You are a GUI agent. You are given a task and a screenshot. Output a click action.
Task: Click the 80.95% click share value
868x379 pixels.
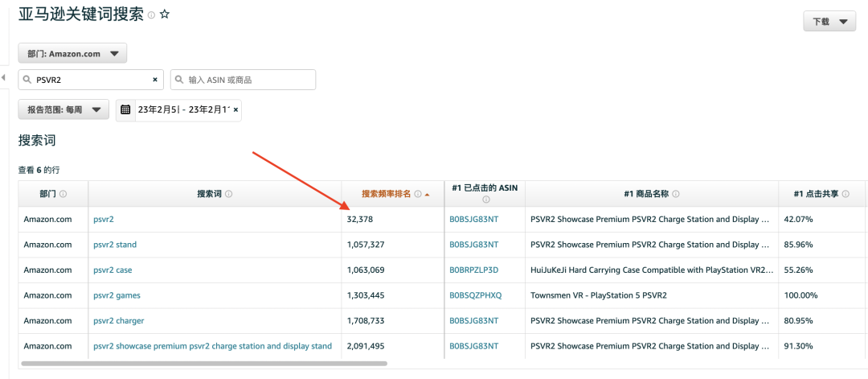[798, 321]
